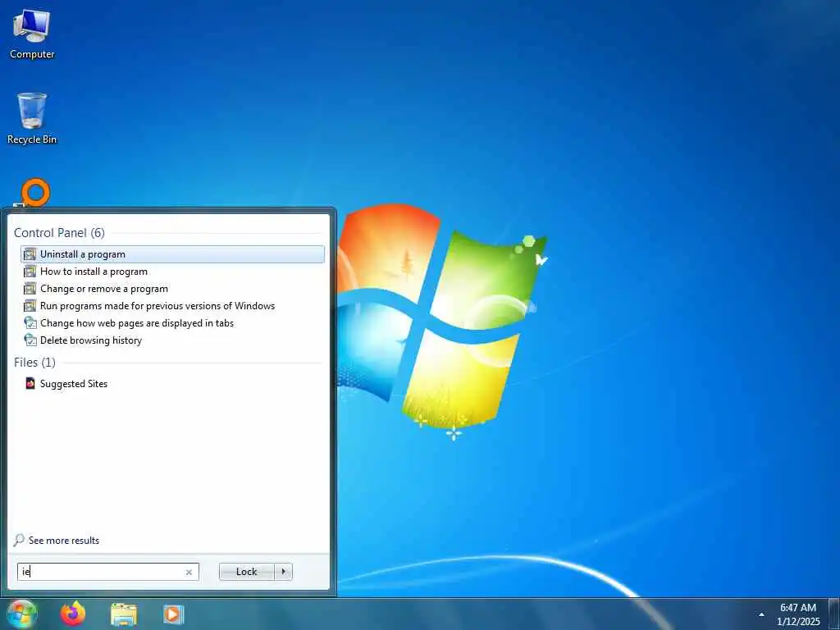
Task: Clear the search box with the X
Action: coord(189,572)
